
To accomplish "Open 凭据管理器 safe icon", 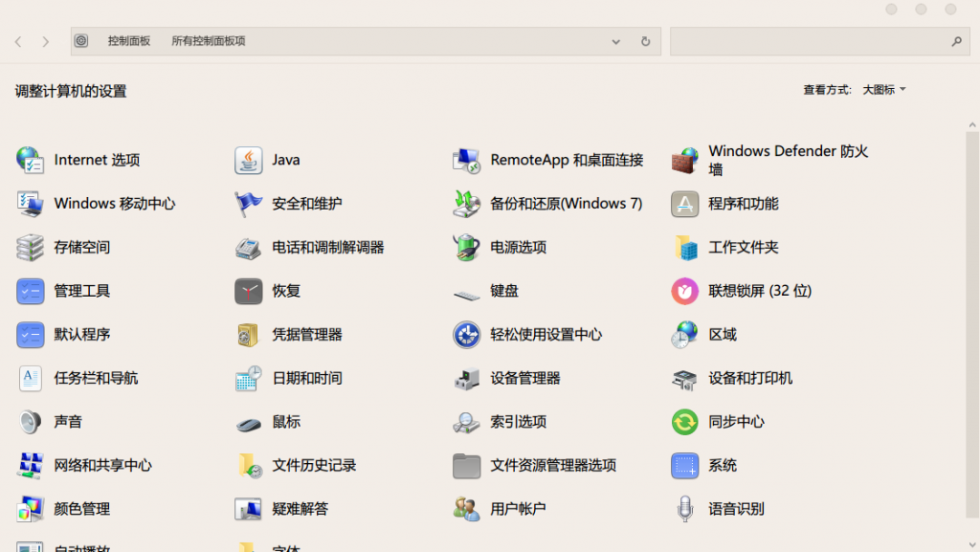I will point(248,336).
